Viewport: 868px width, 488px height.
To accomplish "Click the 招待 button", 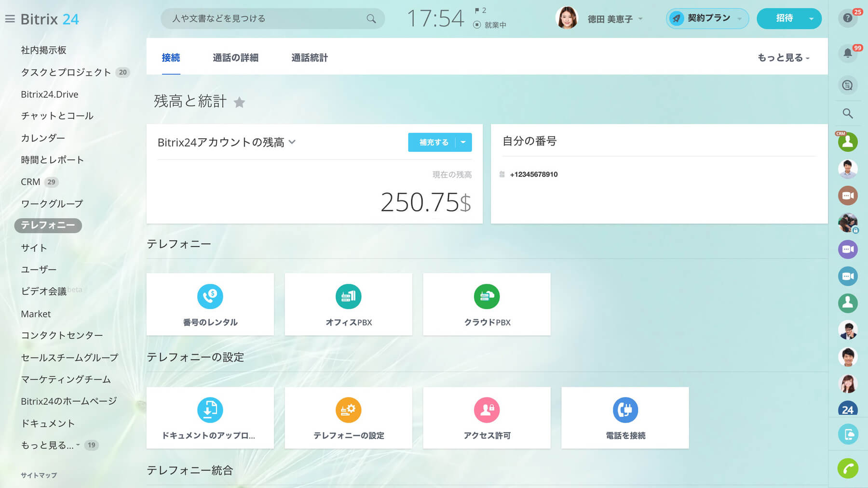I will pos(784,18).
